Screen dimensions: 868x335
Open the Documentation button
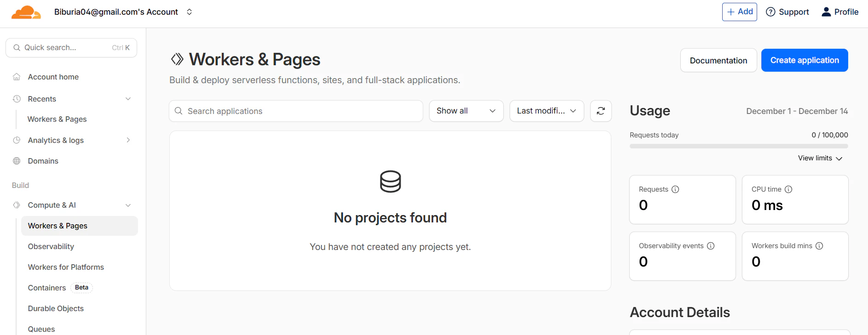coord(719,60)
